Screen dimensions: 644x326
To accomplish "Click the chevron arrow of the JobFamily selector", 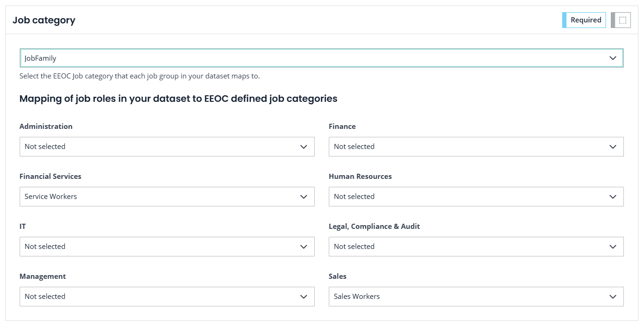I will tap(613, 58).
